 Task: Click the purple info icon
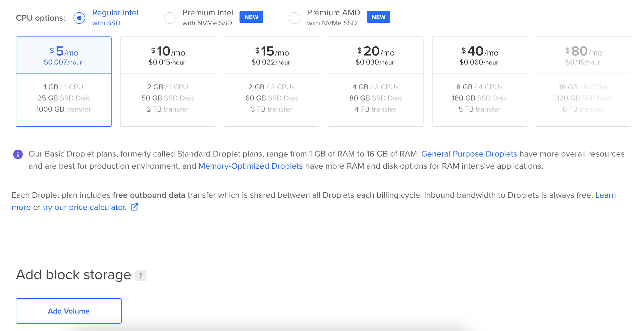(x=18, y=154)
